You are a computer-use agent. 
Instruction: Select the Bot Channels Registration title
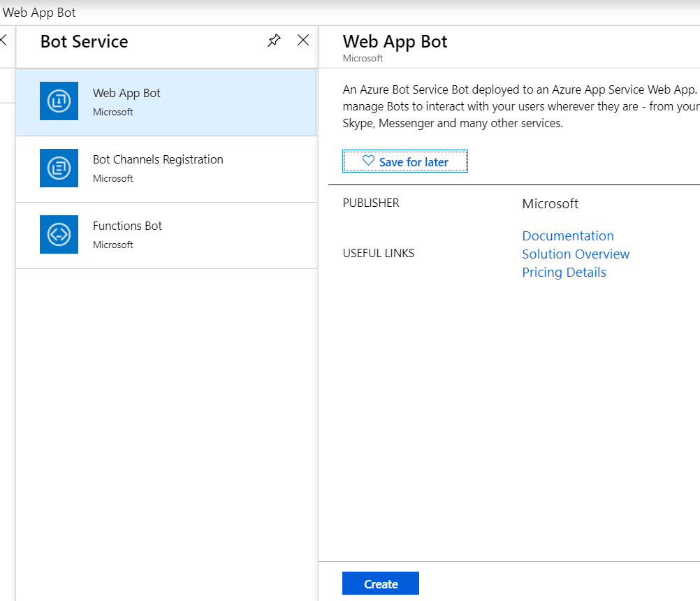(x=158, y=159)
